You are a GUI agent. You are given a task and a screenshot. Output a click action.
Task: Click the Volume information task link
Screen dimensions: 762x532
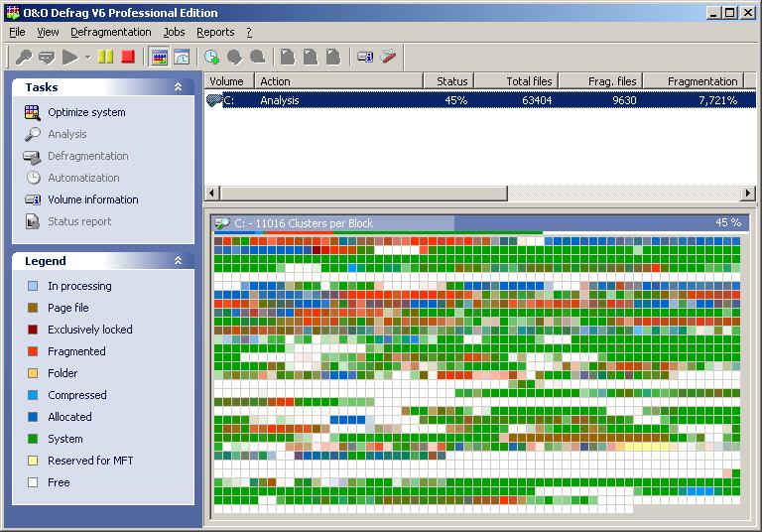click(x=92, y=199)
